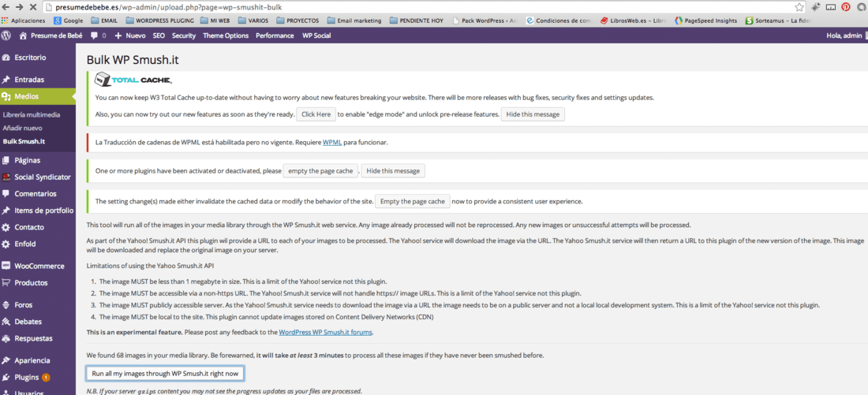
Task: Follow the WPML link
Action: [x=332, y=142]
